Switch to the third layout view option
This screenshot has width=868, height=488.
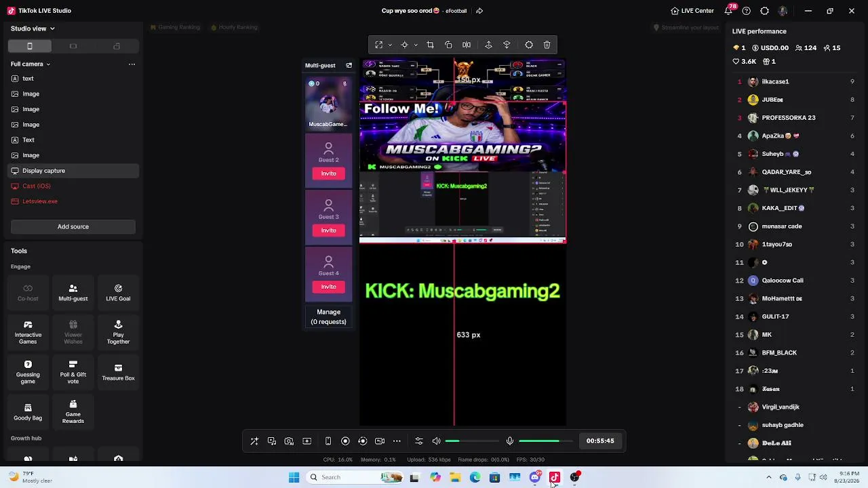coord(117,46)
